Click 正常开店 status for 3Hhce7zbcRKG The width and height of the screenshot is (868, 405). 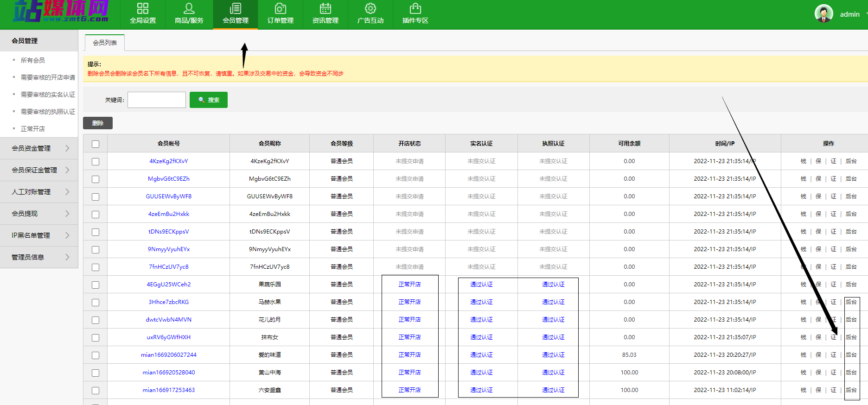(410, 302)
